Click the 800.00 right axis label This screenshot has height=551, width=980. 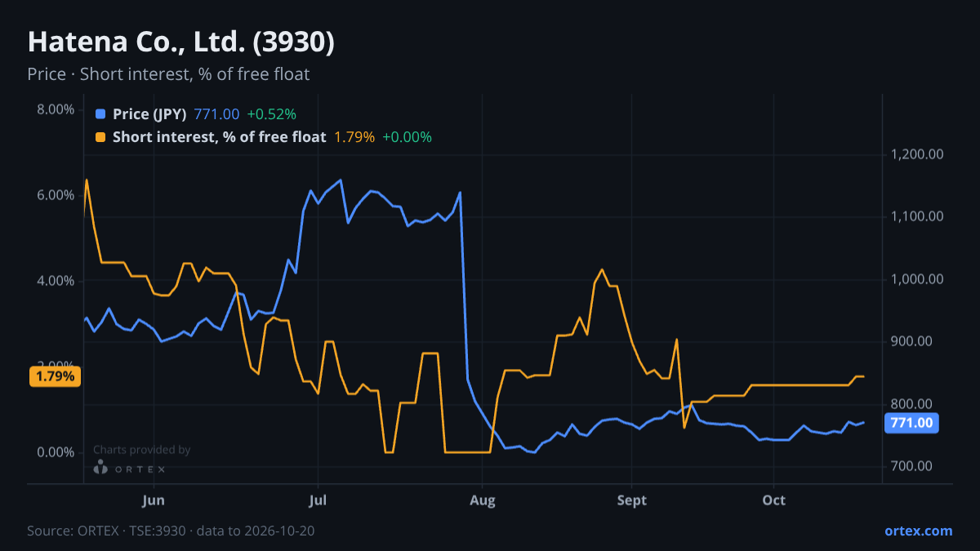pos(911,404)
